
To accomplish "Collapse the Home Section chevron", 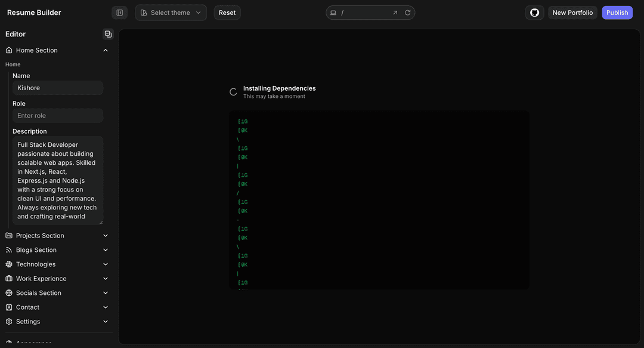I will pos(106,51).
